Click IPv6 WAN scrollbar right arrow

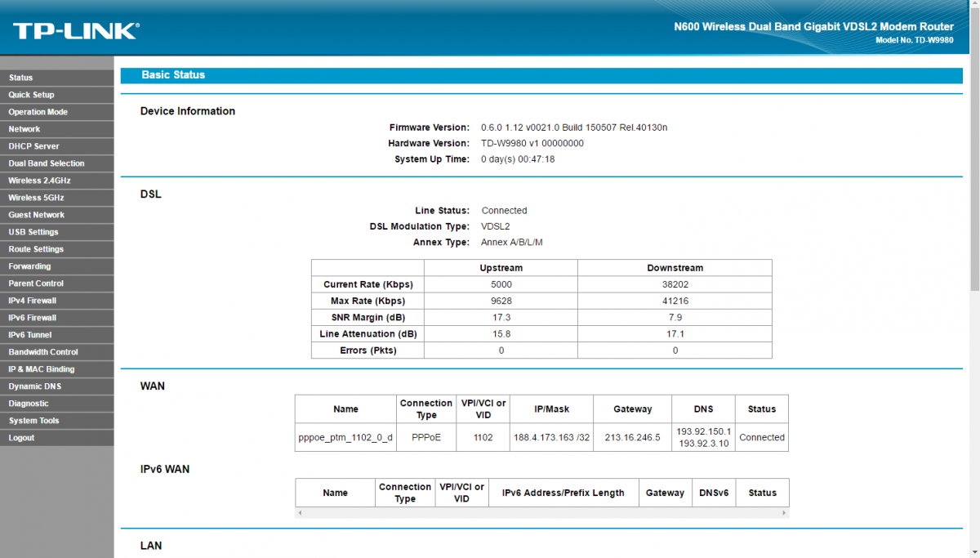785,513
